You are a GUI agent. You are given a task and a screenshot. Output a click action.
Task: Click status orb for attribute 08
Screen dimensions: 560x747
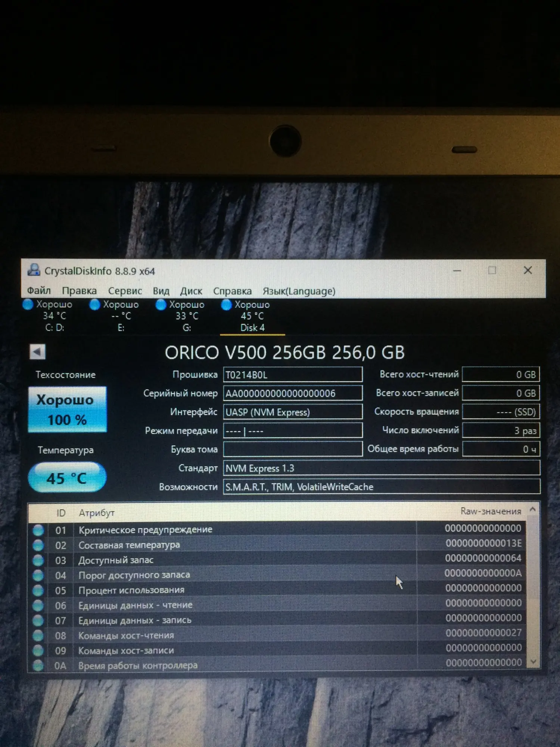pyautogui.click(x=38, y=635)
